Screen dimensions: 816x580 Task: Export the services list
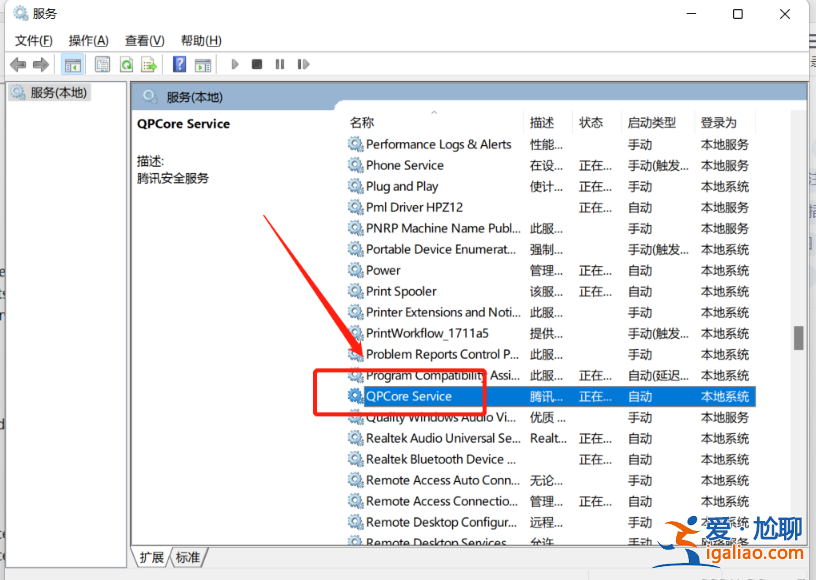pos(150,63)
